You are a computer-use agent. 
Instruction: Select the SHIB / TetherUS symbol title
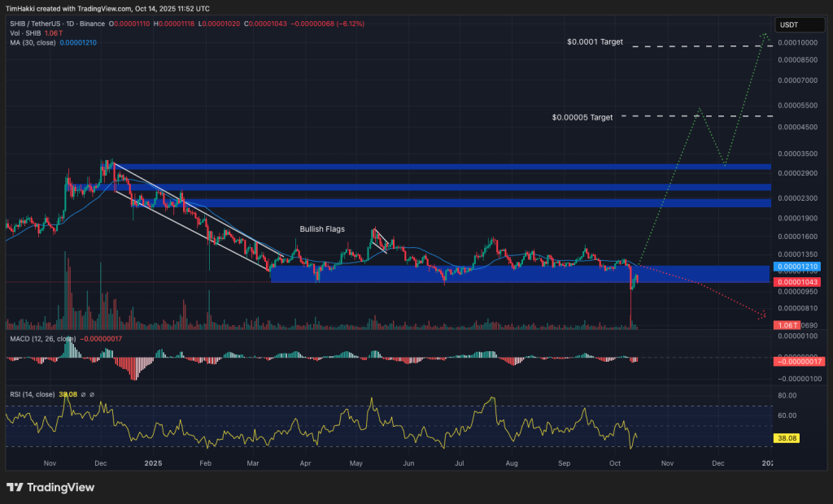[38, 24]
